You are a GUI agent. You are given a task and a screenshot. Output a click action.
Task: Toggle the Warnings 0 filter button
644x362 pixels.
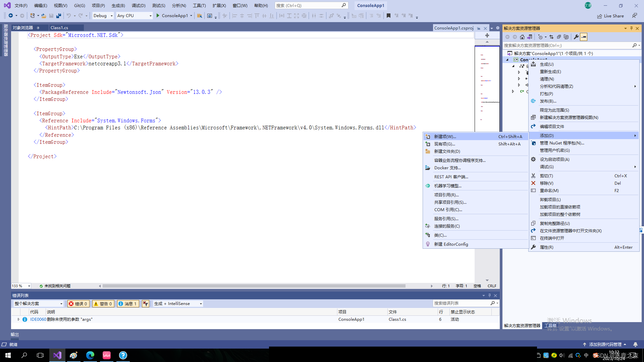pyautogui.click(x=103, y=304)
